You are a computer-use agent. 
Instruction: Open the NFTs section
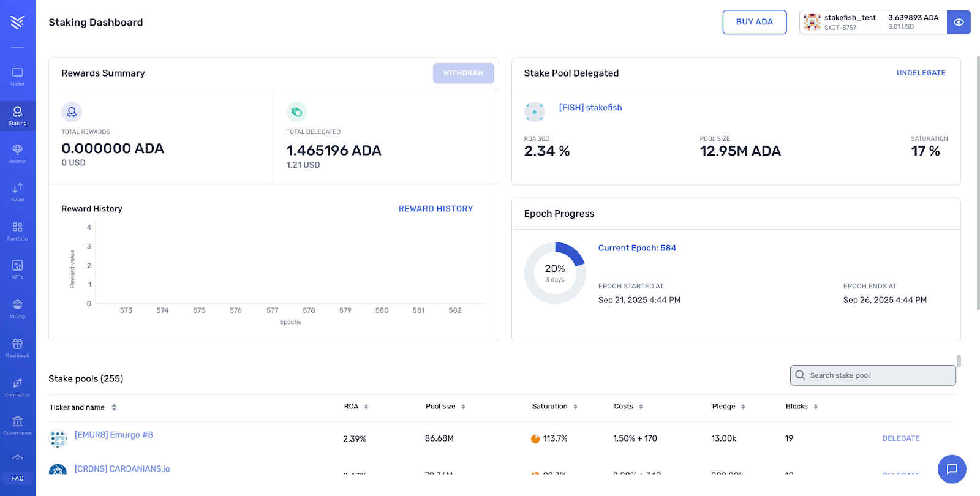[18, 269]
